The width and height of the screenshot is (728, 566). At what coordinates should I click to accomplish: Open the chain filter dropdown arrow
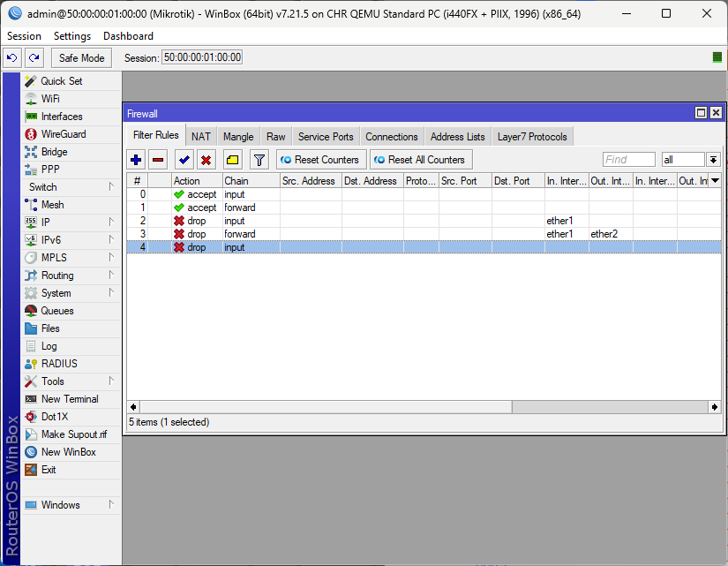[713, 160]
